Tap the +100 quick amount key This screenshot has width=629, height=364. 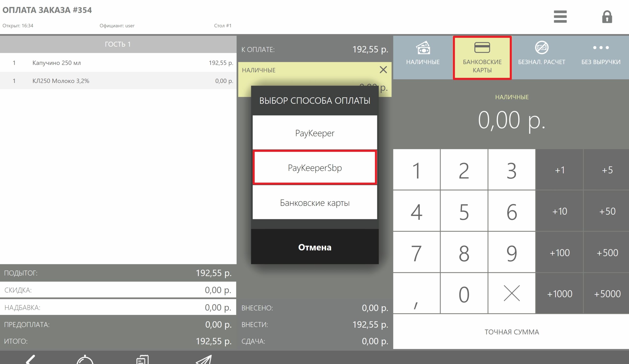(x=559, y=252)
